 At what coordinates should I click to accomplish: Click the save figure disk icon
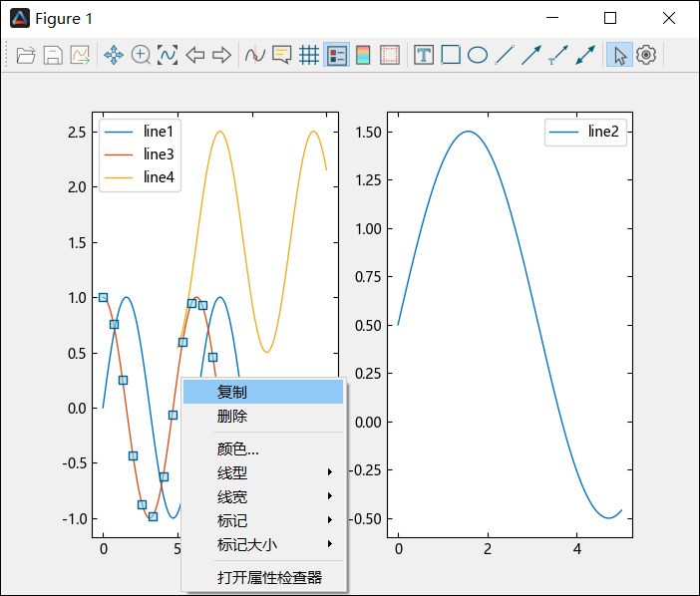(53, 56)
